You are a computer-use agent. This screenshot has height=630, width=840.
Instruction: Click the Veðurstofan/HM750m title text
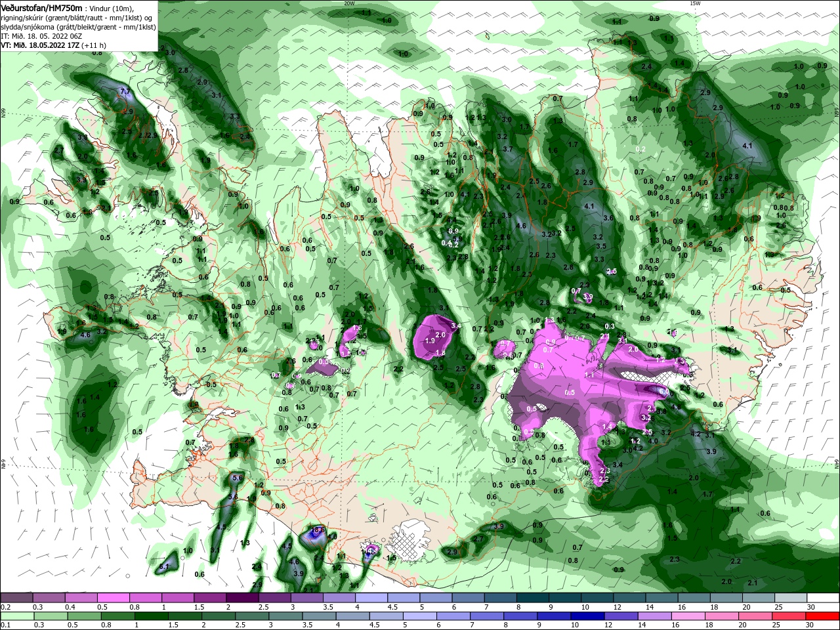point(41,7)
